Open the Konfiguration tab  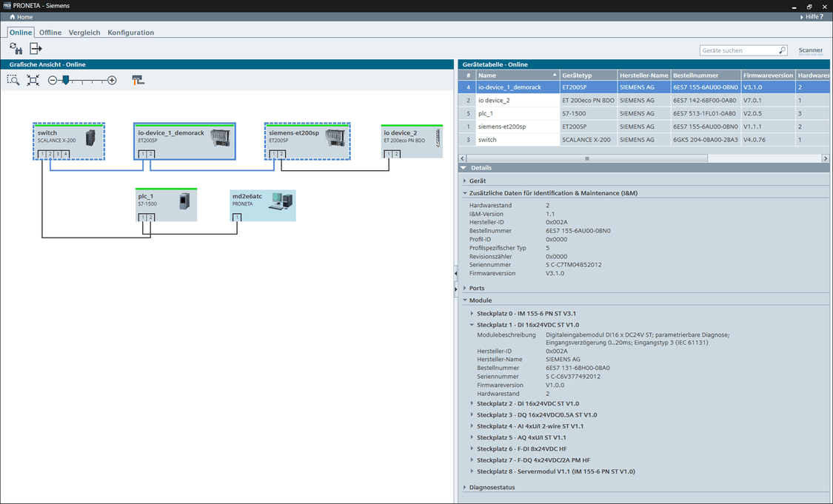pos(130,33)
